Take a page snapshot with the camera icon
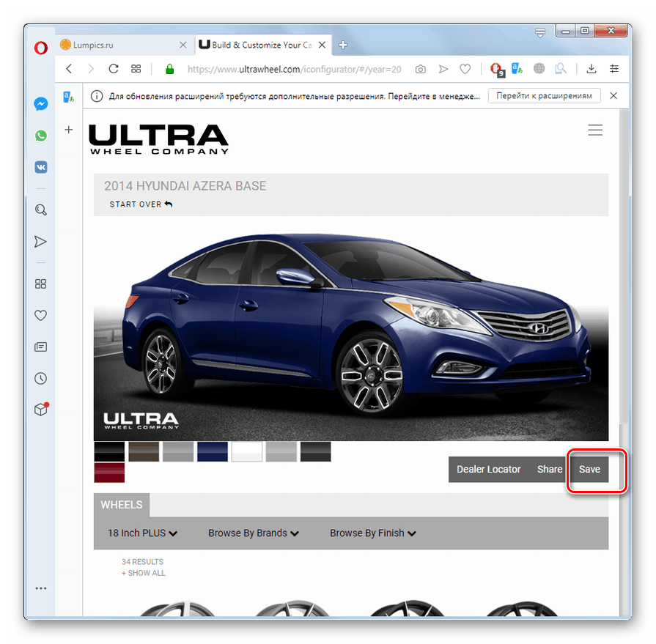Screen dimensions: 656x644 [420, 68]
